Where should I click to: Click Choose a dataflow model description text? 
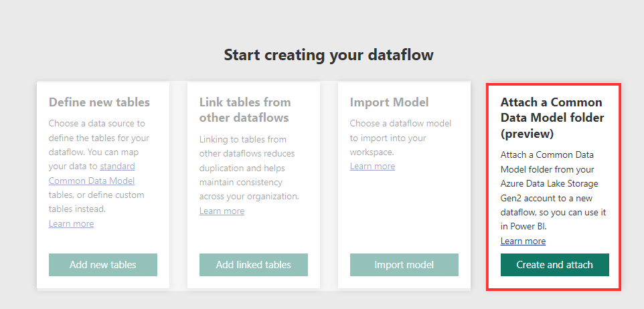click(x=400, y=138)
